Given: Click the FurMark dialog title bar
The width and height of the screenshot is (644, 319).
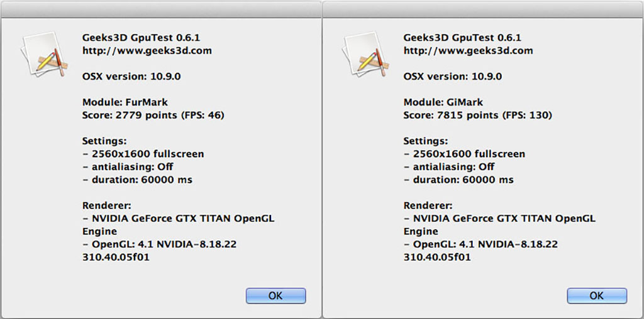Looking at the screenshot, I should click(x=160, y=9).
